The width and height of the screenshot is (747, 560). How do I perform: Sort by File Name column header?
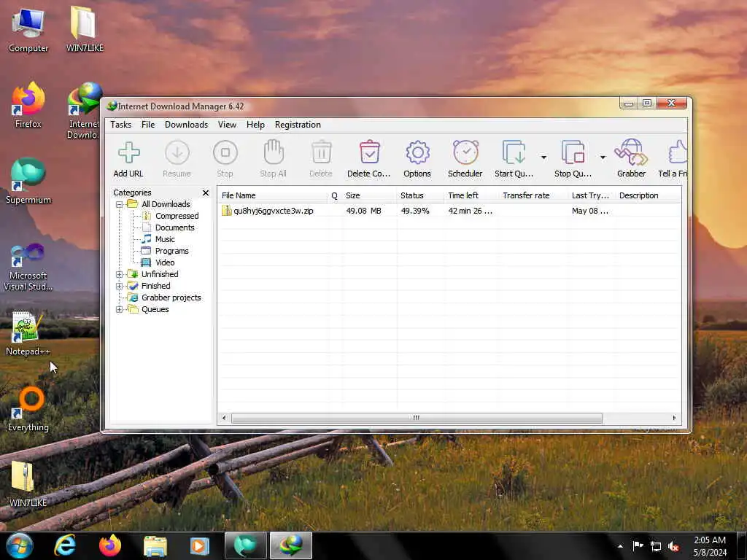click(x=273, y=195)
